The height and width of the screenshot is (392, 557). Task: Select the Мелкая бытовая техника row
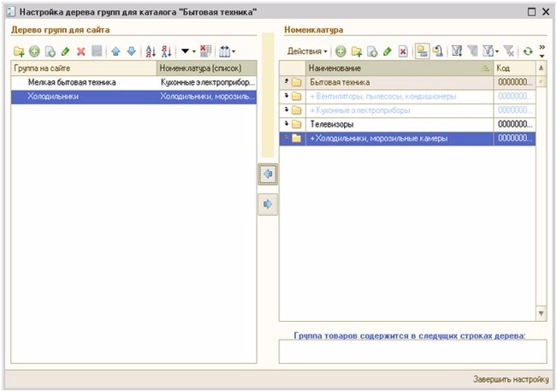[x=72, y=83]
